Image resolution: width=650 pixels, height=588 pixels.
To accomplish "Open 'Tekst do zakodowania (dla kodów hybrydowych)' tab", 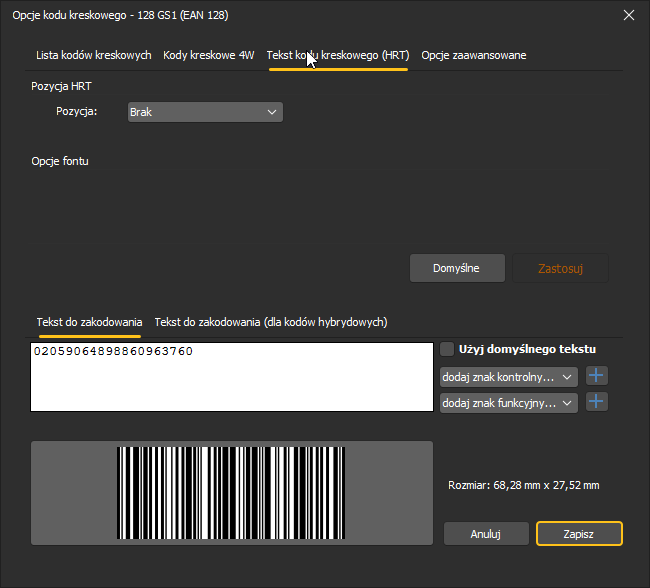I will (271, 322).
